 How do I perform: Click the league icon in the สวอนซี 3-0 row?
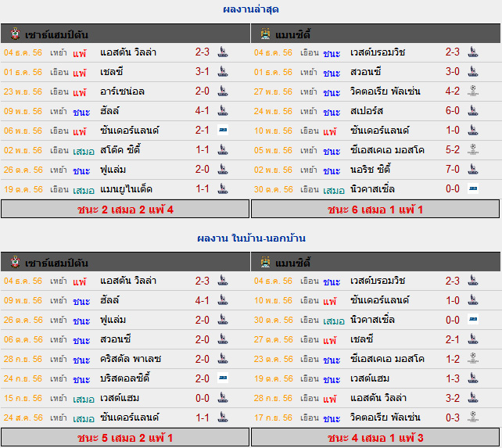pyautogui.click(x=473, y=71)
